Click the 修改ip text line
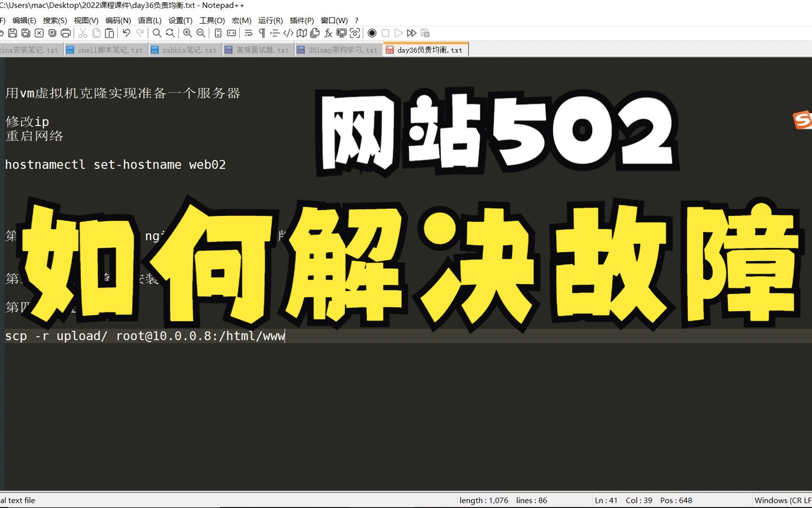The image size is (812, 508). pyautogui.click(x=27, y=121)
